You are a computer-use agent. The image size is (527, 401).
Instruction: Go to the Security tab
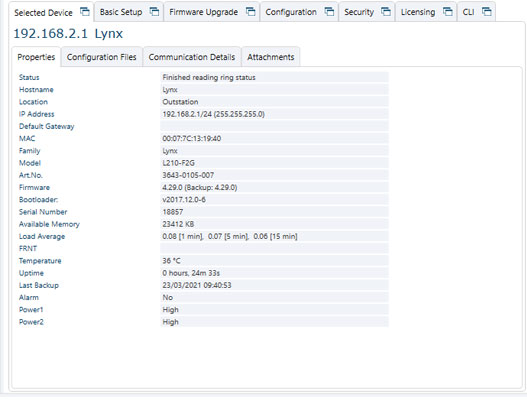[359, 12]
